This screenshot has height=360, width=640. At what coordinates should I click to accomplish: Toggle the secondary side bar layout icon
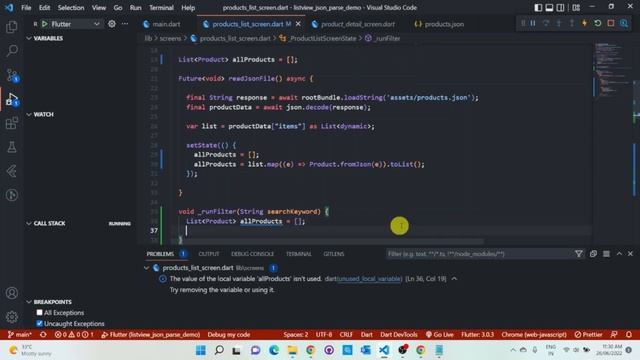(x=560, y=7)
